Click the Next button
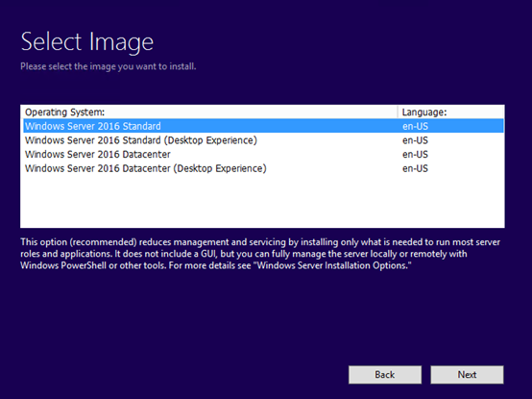532x399 pixels. coord(467,375)
